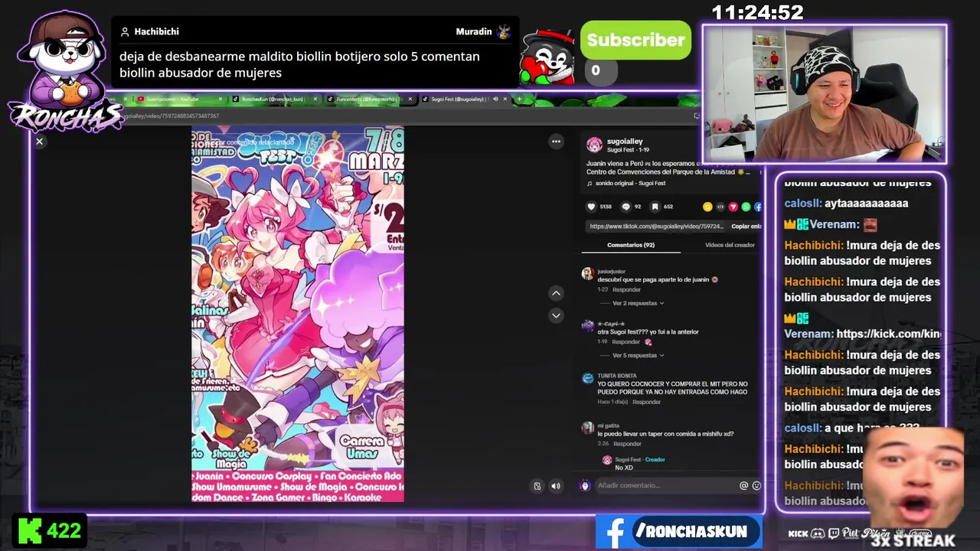Viewport: 980px width, 551px height.
Task: Click the red send-to-friends share icon
Action: (x=733, y=207)
